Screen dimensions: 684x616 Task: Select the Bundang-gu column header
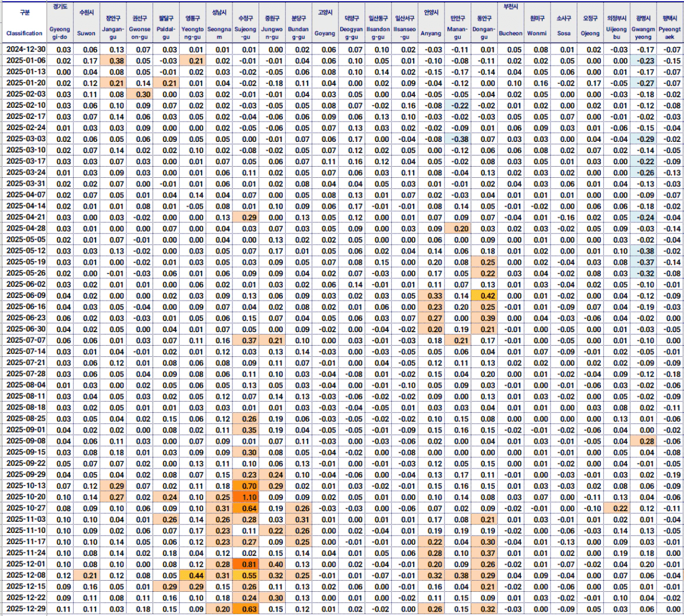(298, 22)
